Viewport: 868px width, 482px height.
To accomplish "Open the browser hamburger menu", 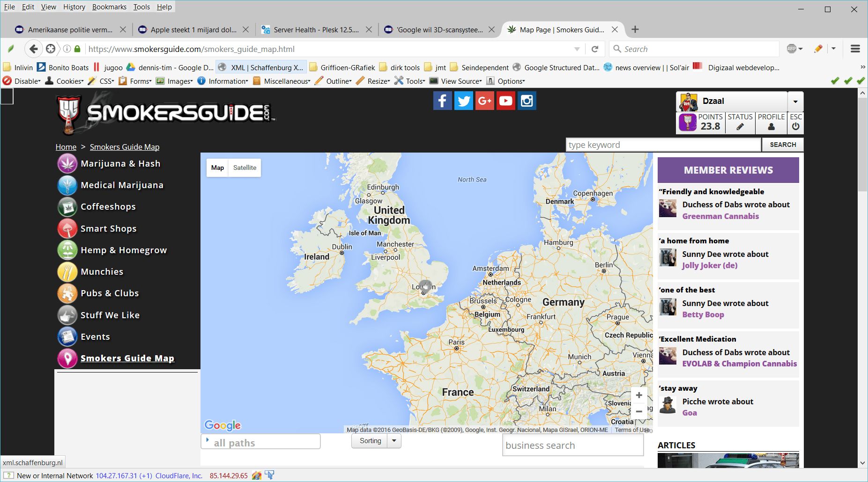I will tap(855, 49).
